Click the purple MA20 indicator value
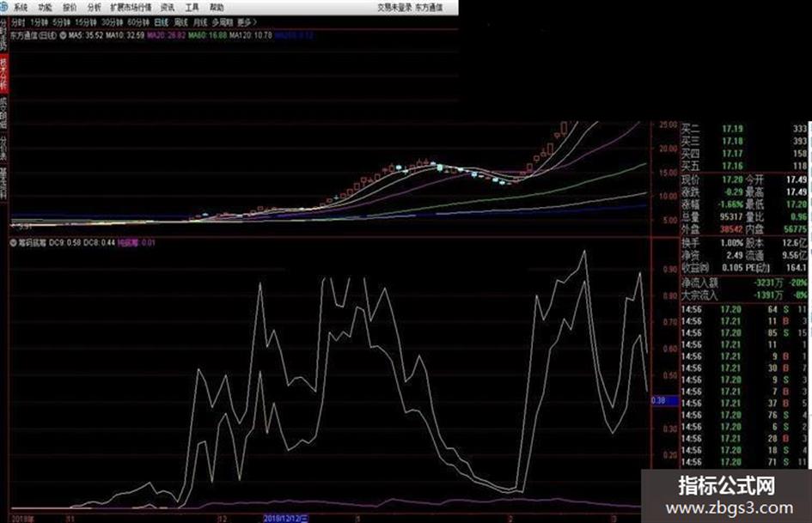 pos(166,36)
